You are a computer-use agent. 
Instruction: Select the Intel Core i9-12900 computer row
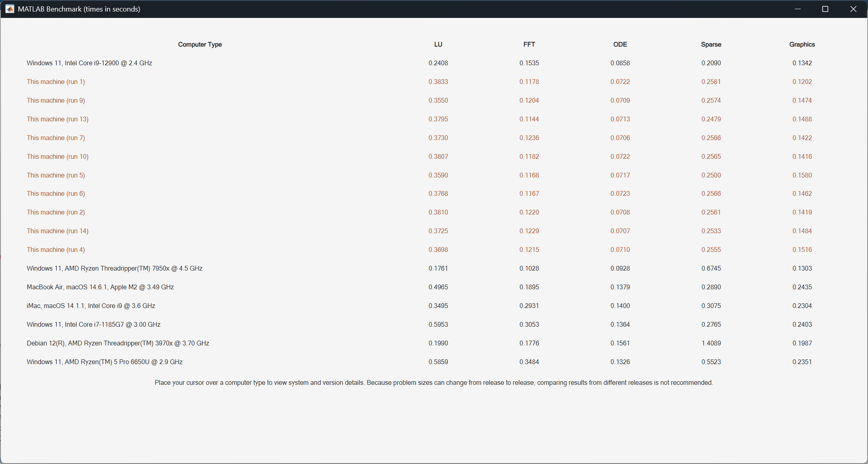coord(90,63)
